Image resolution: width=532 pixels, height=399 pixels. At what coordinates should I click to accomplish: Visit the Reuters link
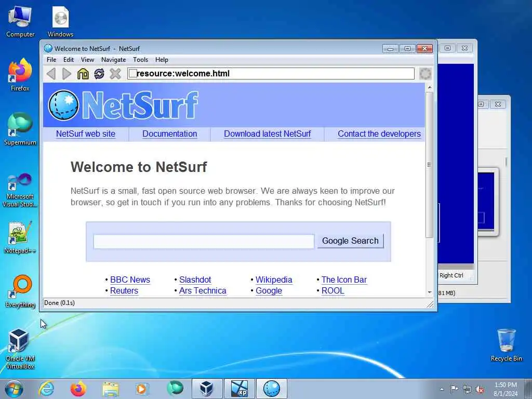point(124,291)
